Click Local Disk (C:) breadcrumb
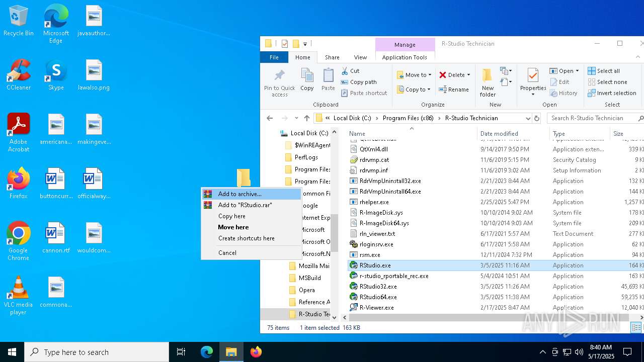 (x=352, y=118)
